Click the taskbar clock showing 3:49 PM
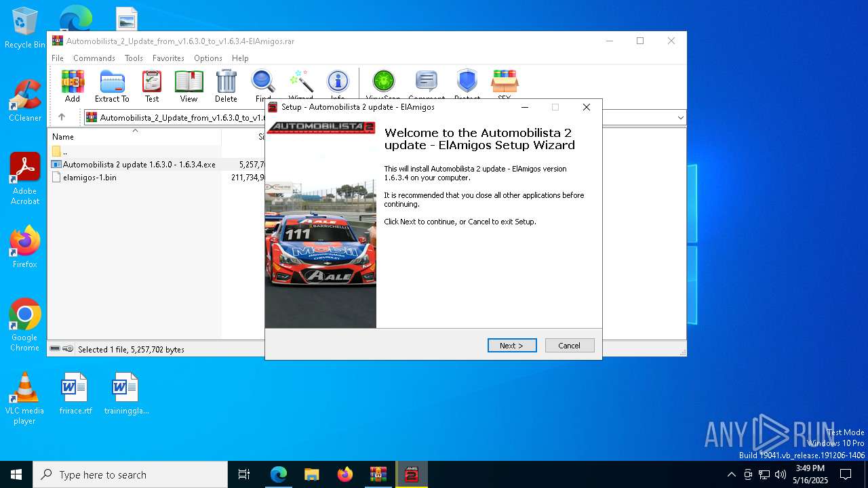This screenshot has width=868, height=488. (810, 474)
